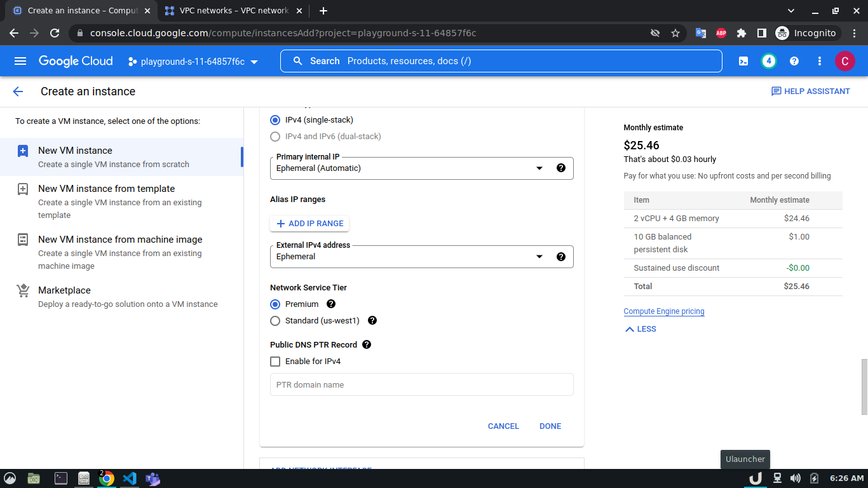Show help for Standard (us-west1) tier

[x=372, y=320]
